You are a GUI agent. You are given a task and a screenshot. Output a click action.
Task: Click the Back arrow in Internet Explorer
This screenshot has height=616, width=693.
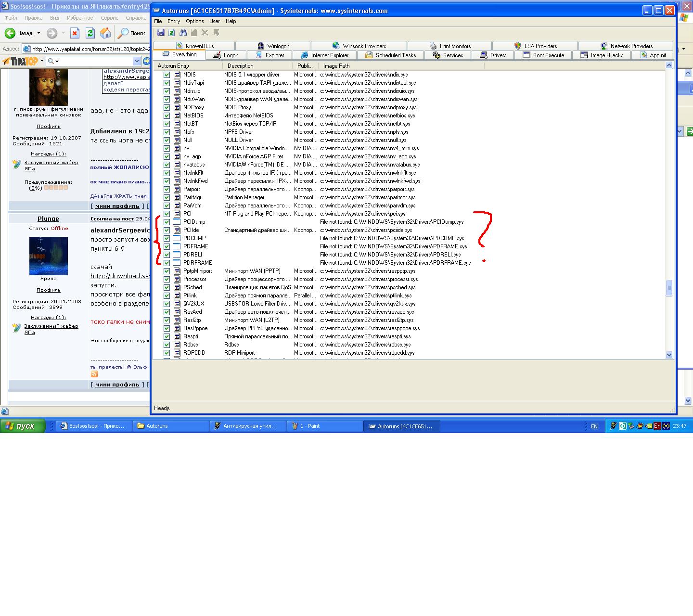[x=10, y=33]
